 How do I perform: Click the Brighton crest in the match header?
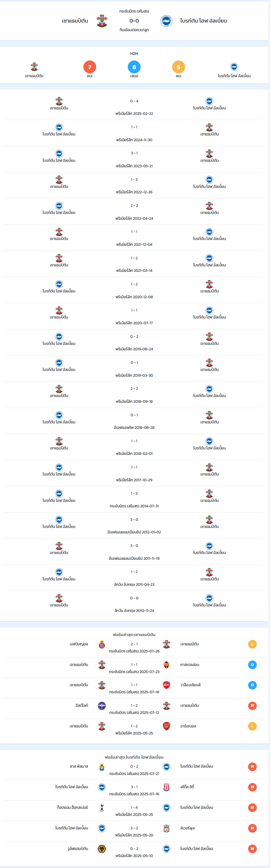(x=166, y=21)
